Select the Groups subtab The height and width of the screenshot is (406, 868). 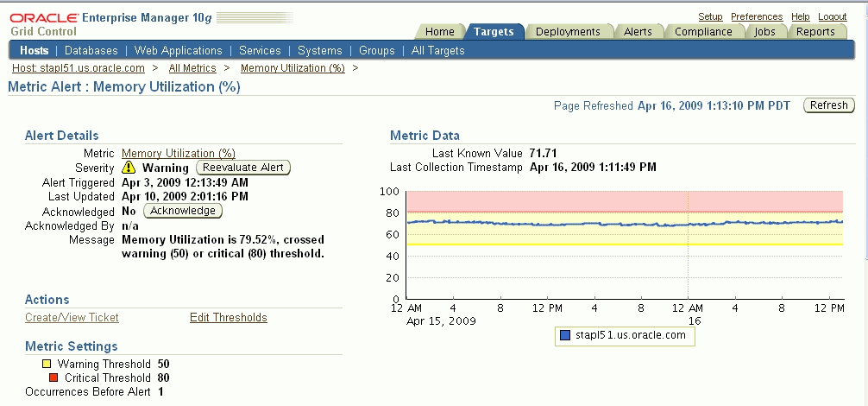tap(377, 50)
